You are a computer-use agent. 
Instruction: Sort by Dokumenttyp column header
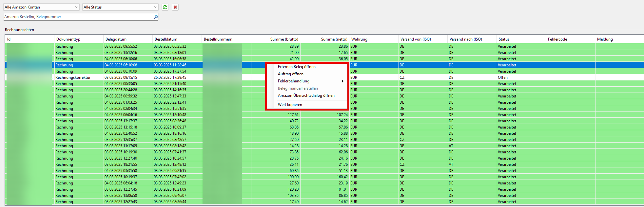click(68, 39)
